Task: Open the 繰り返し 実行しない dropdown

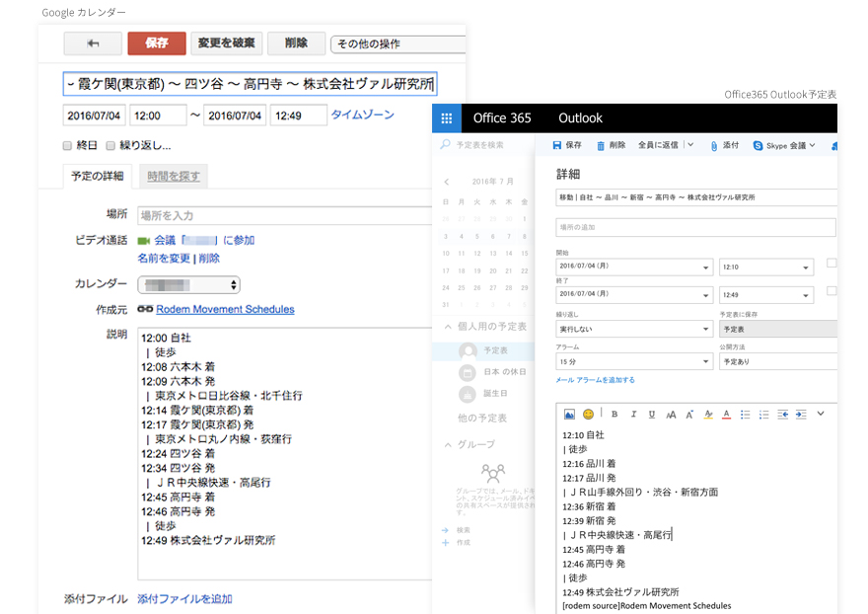Action: [x=634, y=329]
